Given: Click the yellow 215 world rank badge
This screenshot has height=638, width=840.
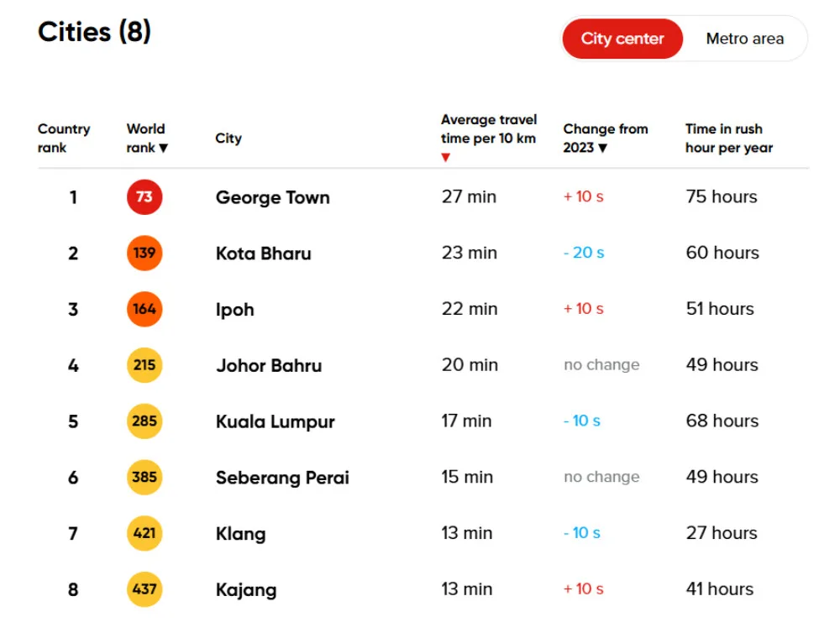Looking at the screenshot, I should (144, 365).
